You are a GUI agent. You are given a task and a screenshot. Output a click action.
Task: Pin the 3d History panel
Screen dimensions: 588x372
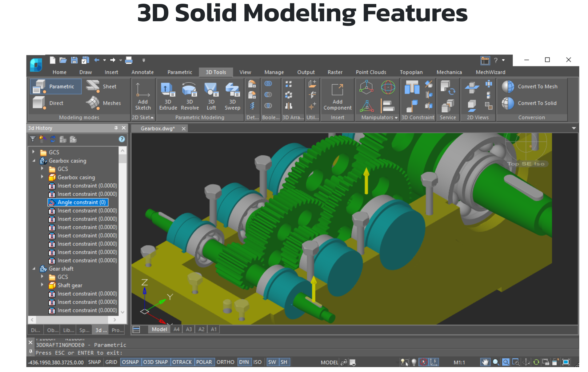pyautogui.click(x=116, y=128)
